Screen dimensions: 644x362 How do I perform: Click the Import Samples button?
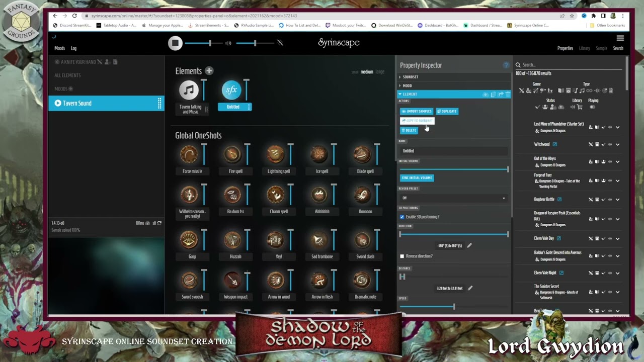[416, 111]
